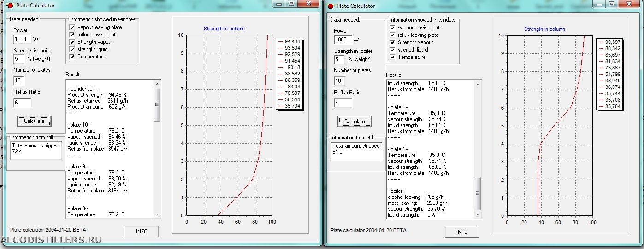
Task: Focus 'Number of plates' field in left window
Action: pos(19,81)
